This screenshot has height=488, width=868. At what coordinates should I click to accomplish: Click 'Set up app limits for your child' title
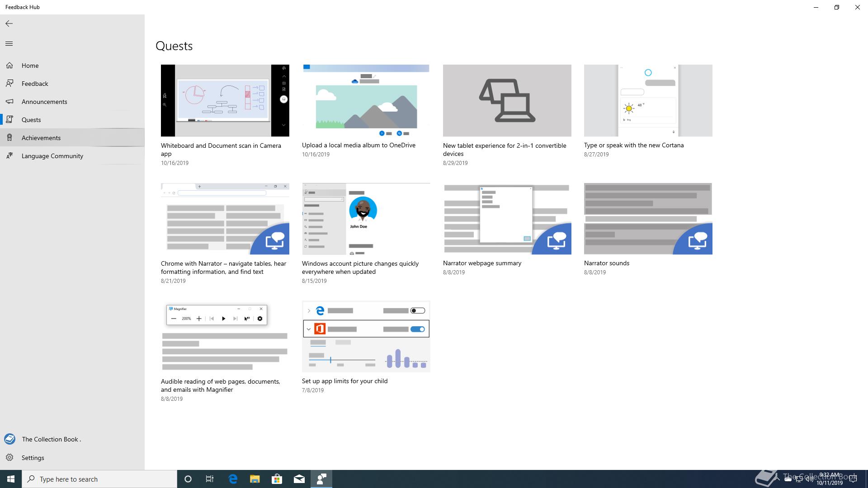click(344, 381)
